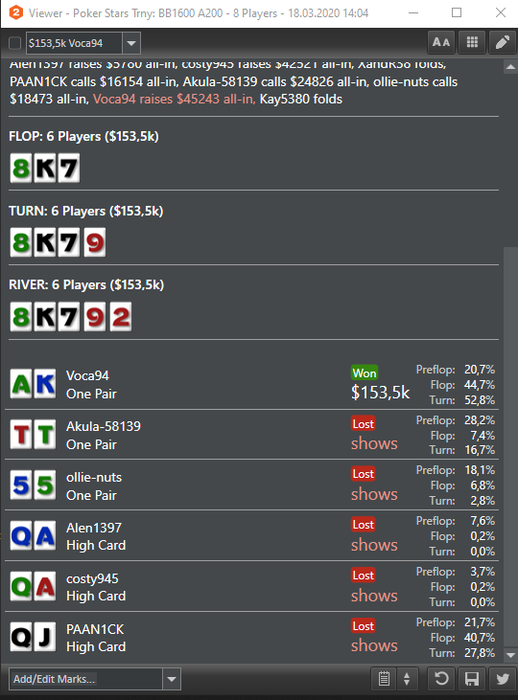Click the scrollbar up arrow
The height and width of the screenshot is (700, 518).
(x=510, y=67)
